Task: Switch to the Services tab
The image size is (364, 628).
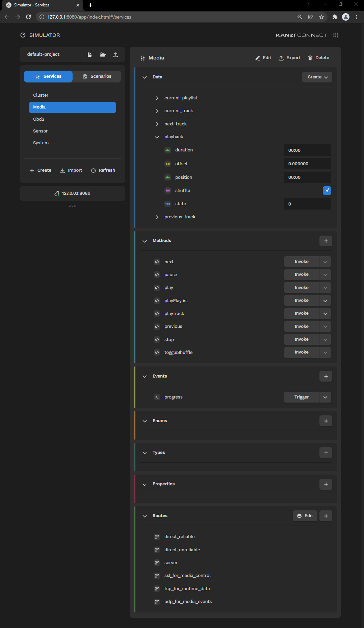Action: pos(48,76)
